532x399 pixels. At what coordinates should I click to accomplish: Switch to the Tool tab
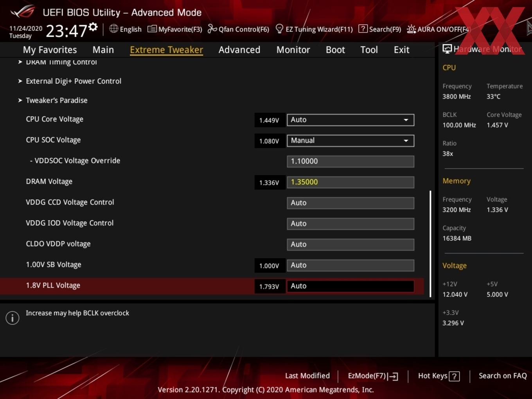tap(369, 50)
